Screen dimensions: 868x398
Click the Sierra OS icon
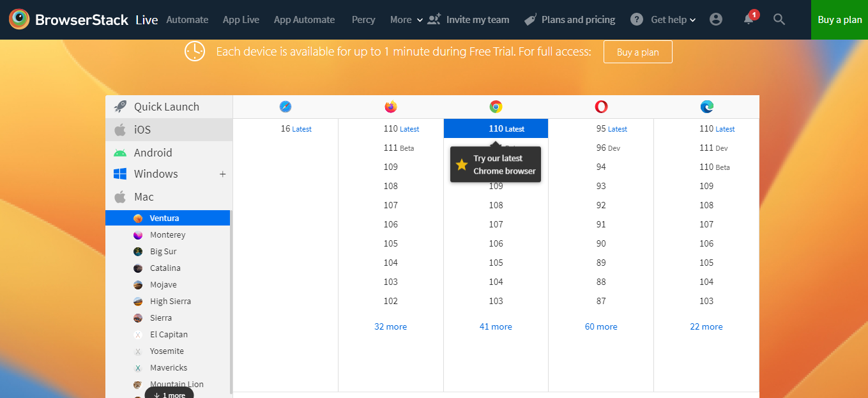(138, 318)
